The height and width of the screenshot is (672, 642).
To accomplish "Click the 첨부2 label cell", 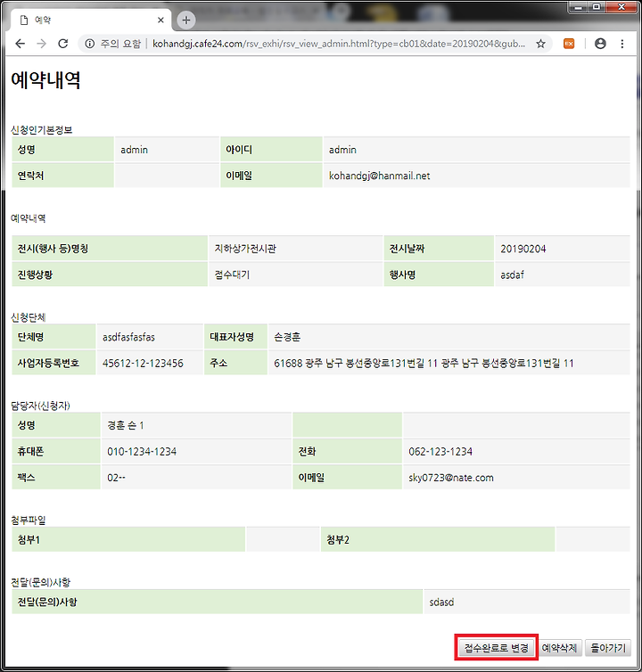I will click(438, 539).
